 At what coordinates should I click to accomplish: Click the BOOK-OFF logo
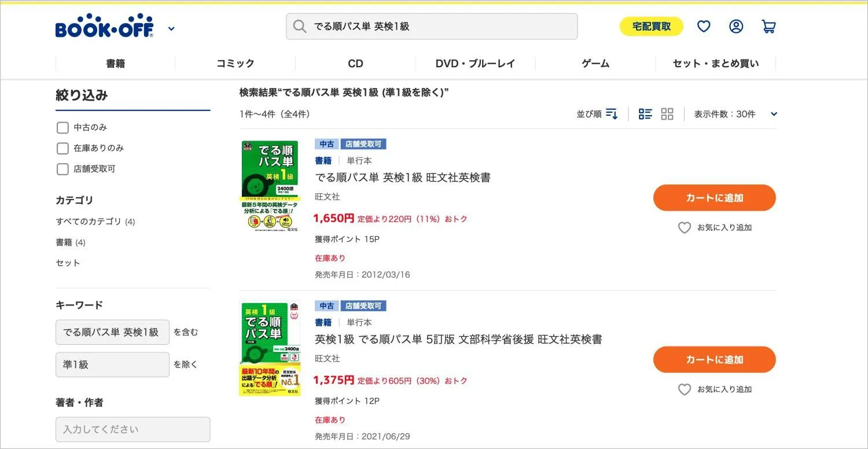click(x=104, y=26)
